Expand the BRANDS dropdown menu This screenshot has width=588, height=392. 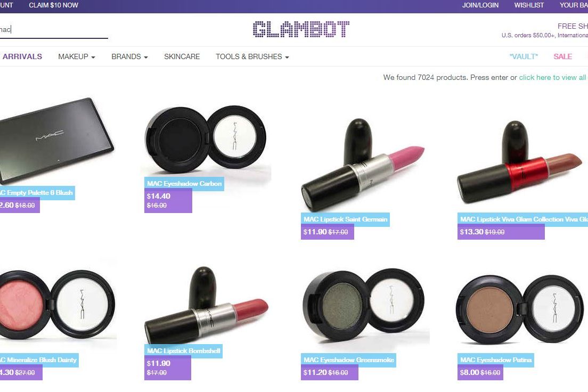point(129,56)
